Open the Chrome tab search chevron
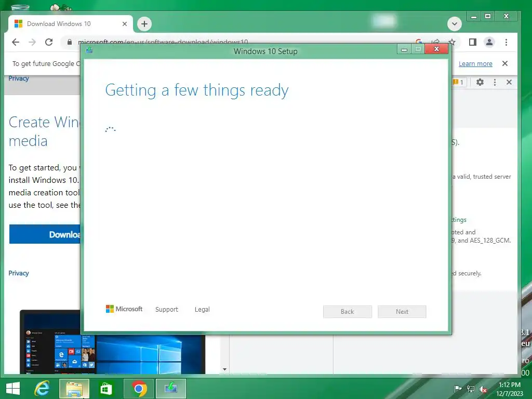The width and height of the screenshot is (532, 399). pyautogui.click(x=454, y=24)
